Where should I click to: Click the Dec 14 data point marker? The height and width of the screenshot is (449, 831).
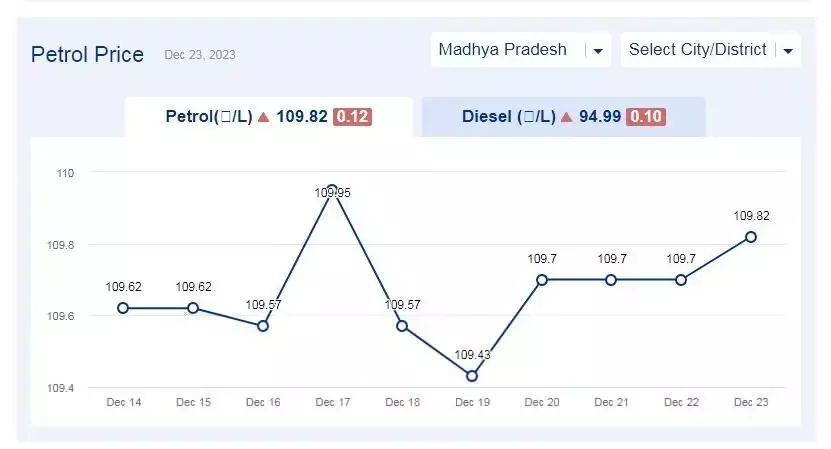click(123, 308)
